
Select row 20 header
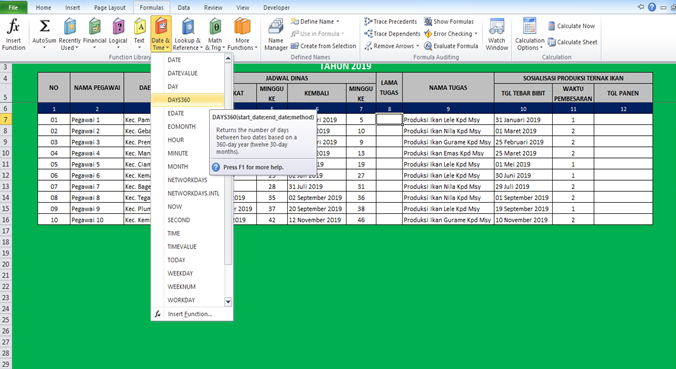(x=6, y=264)
